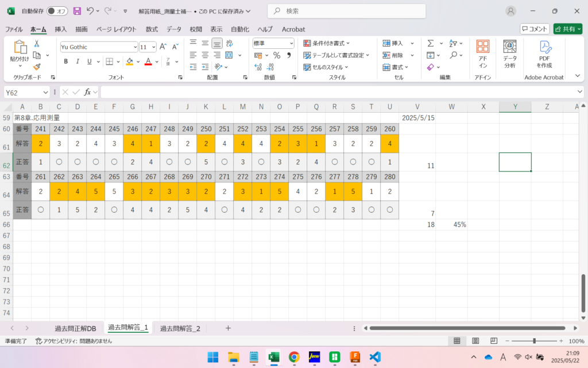The width and height of the screenshot is (588, 368).
Task: Click the Copy icon in clipboard group
Action: pos(37,55)
